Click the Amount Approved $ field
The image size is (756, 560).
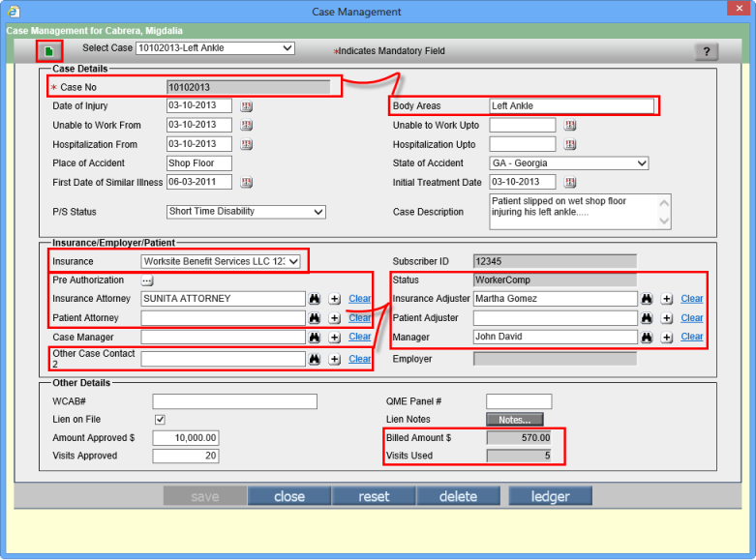(186, 438)
